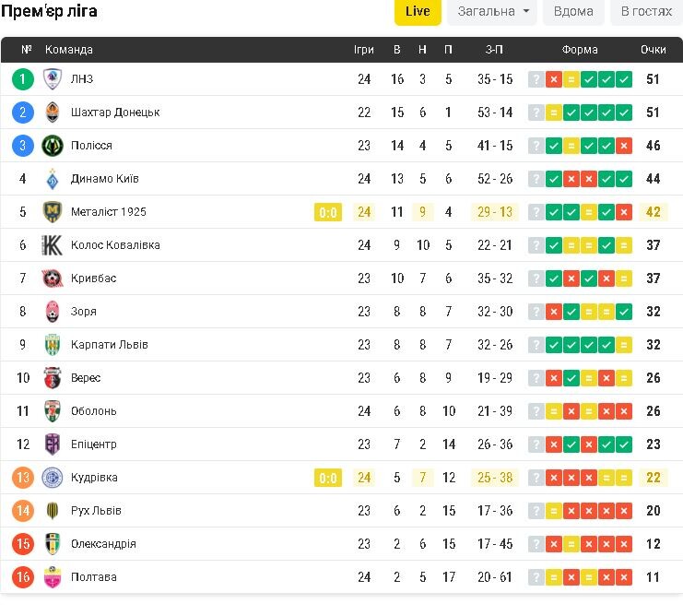Click the 0:0 live score for Металіст 1925
Image resolution: width=683 pixels, height=616 pixels.
(x=328, y=212)
